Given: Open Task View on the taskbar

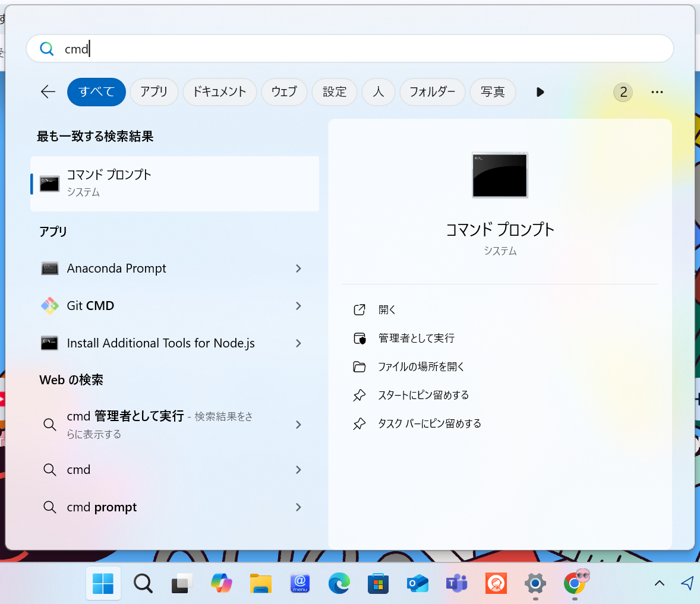Looking at the screenshot, I should (182, 584).
